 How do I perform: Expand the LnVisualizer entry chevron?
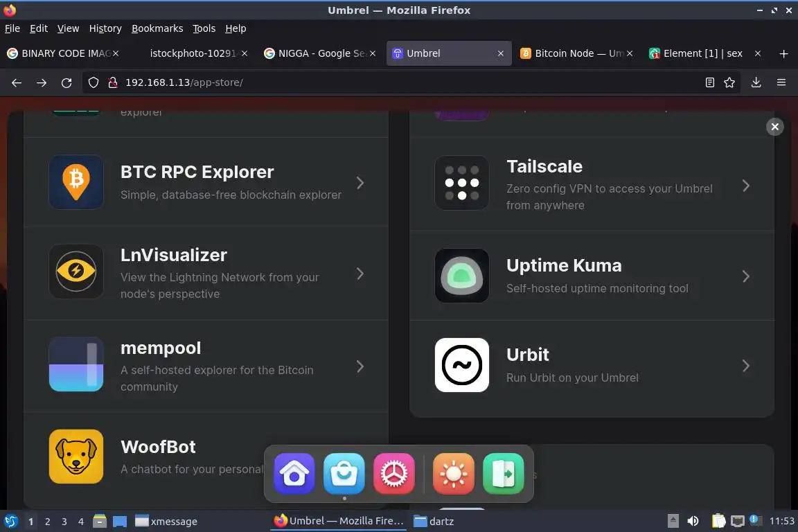pos(360,274)
